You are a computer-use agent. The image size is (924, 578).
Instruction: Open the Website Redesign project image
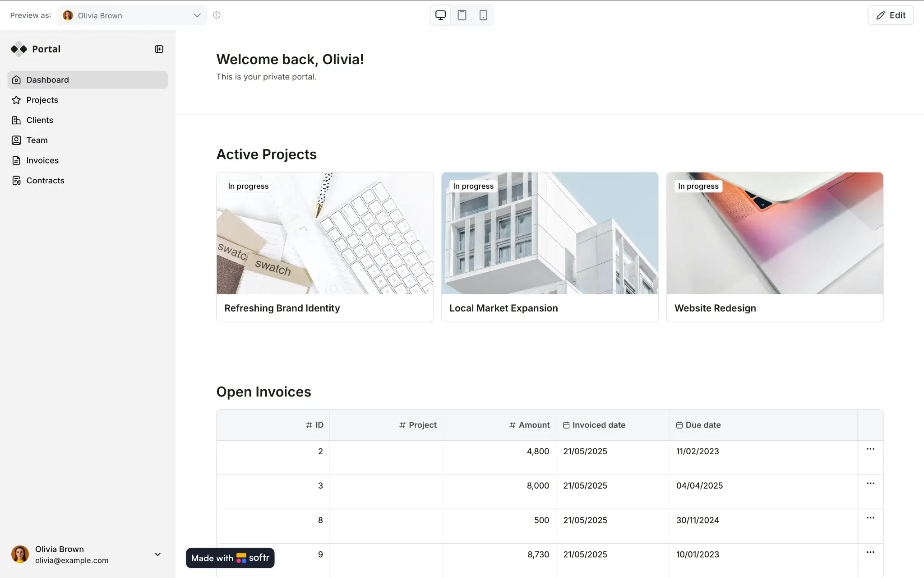tap(775, 233)
